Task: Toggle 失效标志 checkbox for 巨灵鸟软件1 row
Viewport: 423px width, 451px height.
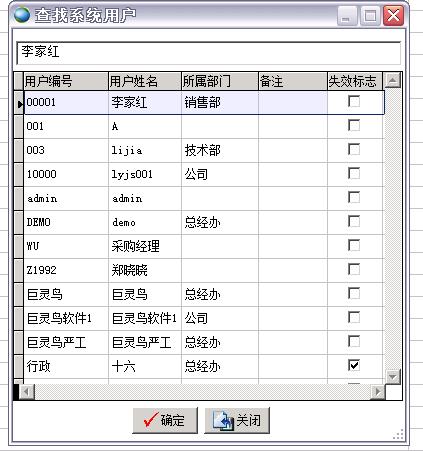Action: [354, 317]
